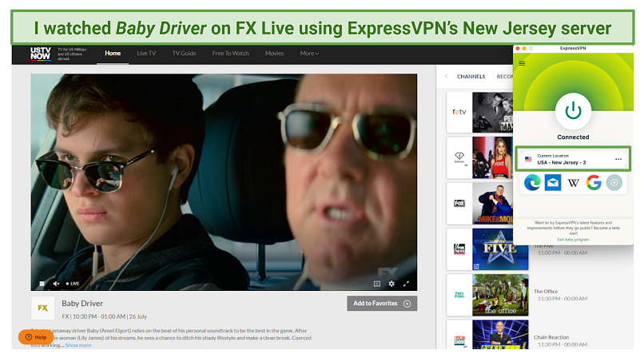Click the Baby Driver title text
The height and width of the screenshot is (362, 644).
coord(82,304)
